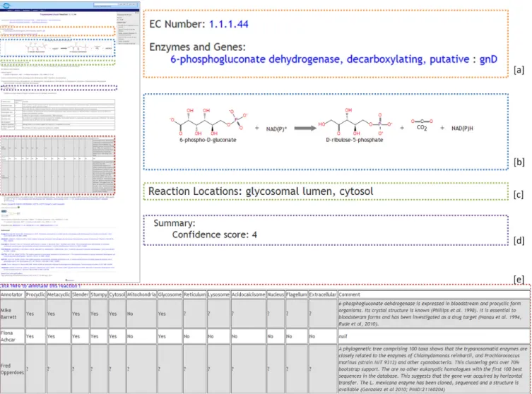The image size is (532, 394).
Task: Click the Cytosol column header
Action: [117, 294]
